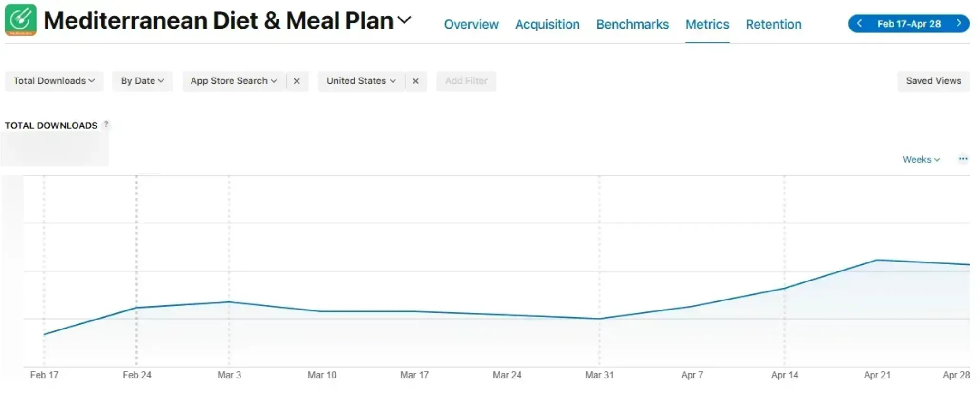
Task: Open the Benchmarks tab
Action: [x=632, y=24]
